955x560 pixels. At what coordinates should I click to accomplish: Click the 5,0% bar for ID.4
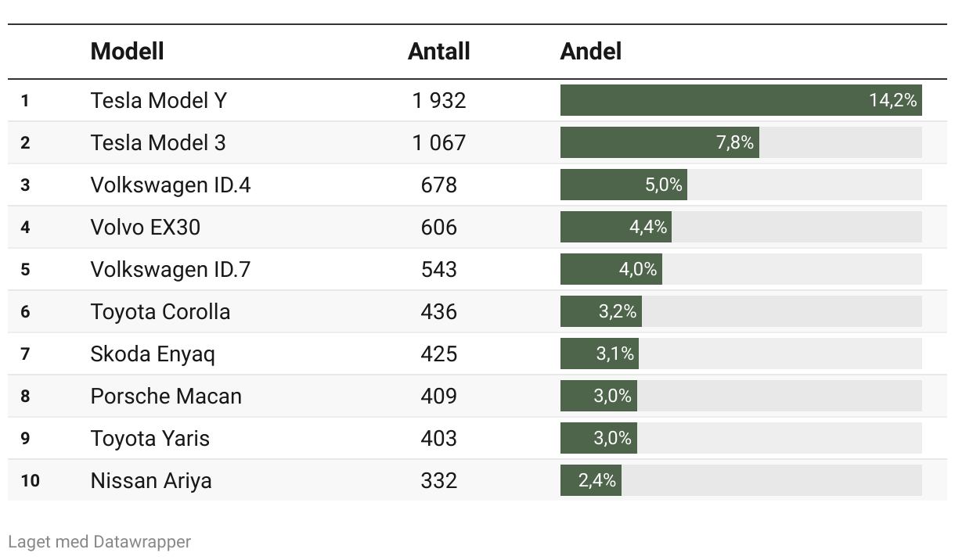623,185
